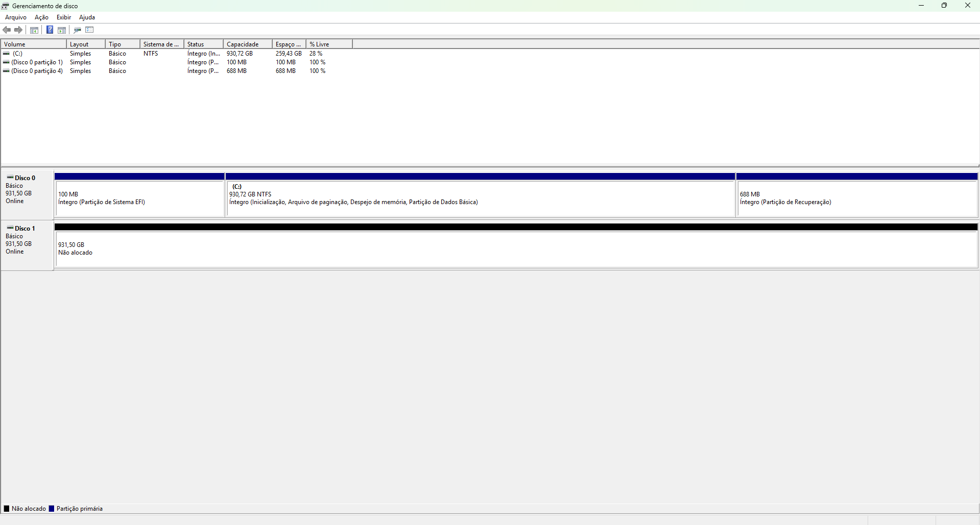The image size is (980, 525).
Task: Open the Ação menu
Action: coord(41,17)
